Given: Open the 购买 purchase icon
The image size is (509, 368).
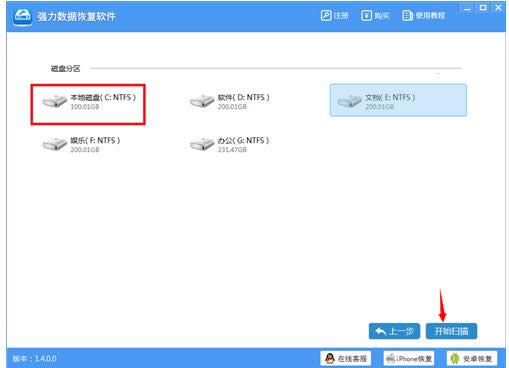Looking at the screenshot, I should 366,15.
